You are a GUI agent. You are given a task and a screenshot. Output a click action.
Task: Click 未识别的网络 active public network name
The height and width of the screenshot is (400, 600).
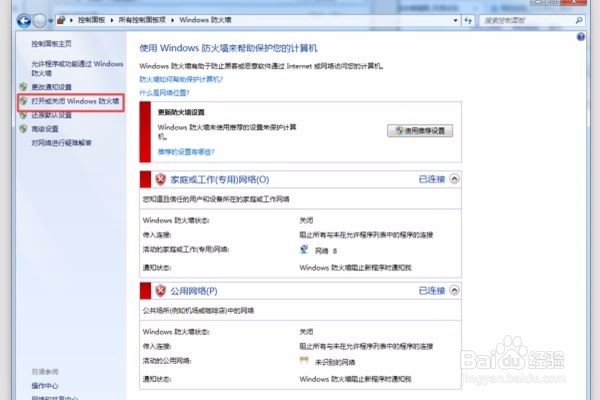coord(335,362)
